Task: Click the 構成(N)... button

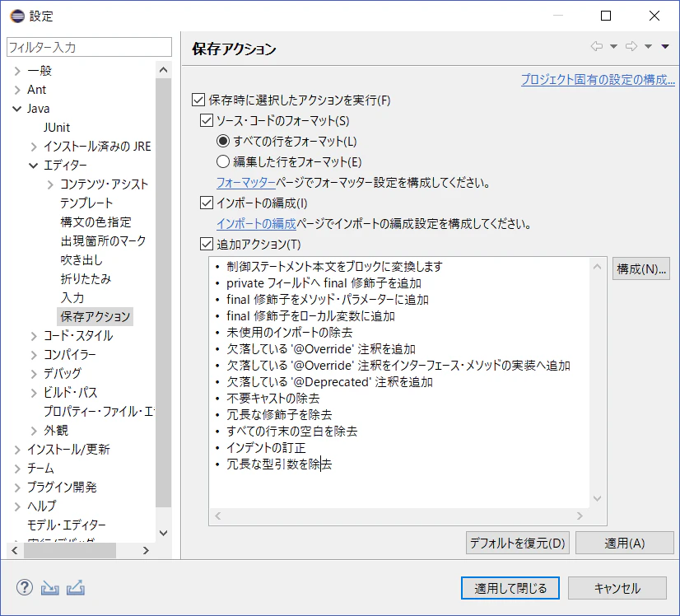Action: [x=641, y=269]
